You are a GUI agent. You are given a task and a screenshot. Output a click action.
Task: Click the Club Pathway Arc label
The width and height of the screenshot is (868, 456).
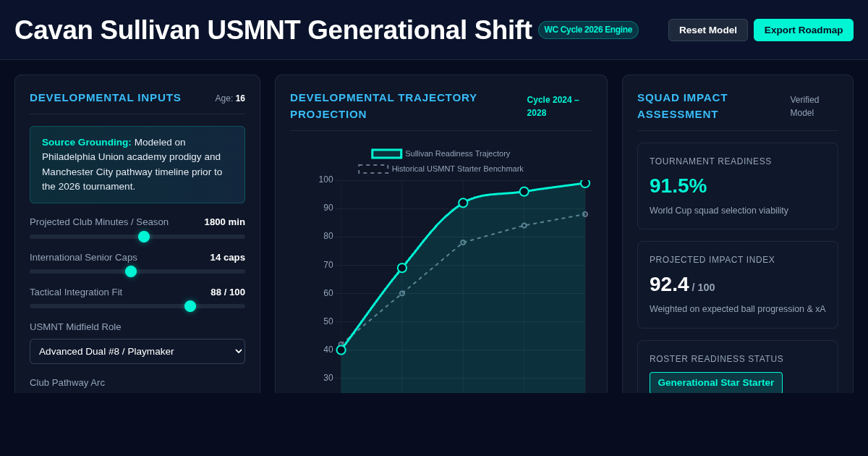click(x=67, y=382)
